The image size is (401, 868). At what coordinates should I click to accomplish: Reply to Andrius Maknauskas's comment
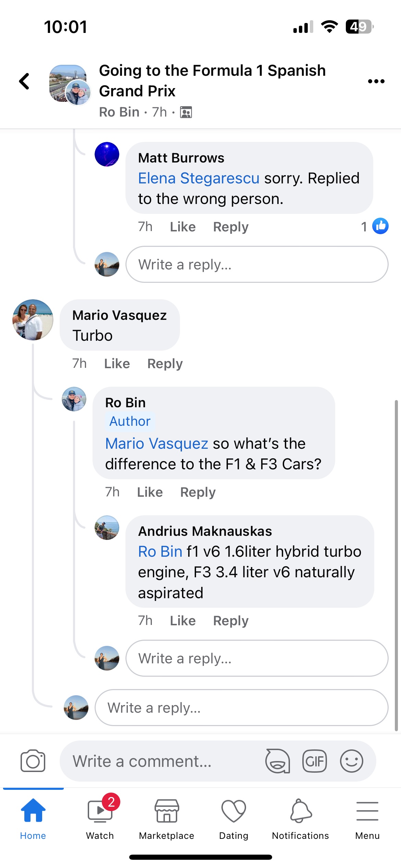click(231, 621)
